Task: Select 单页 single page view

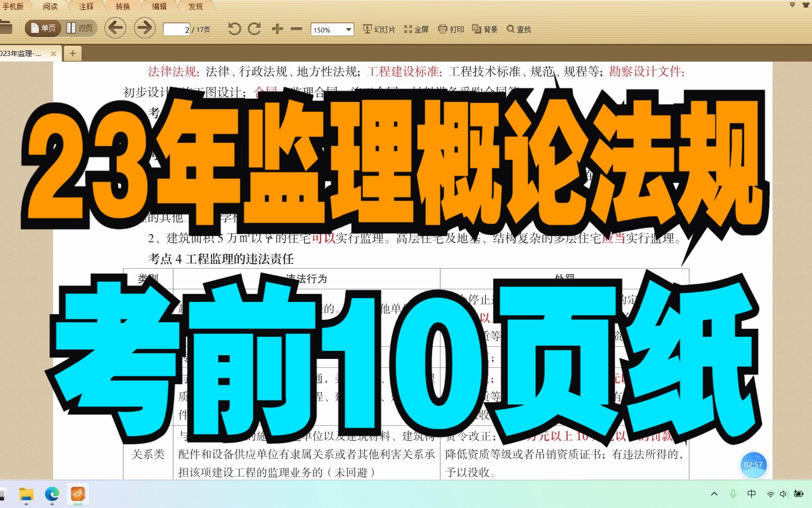Action: coord(43,28)
